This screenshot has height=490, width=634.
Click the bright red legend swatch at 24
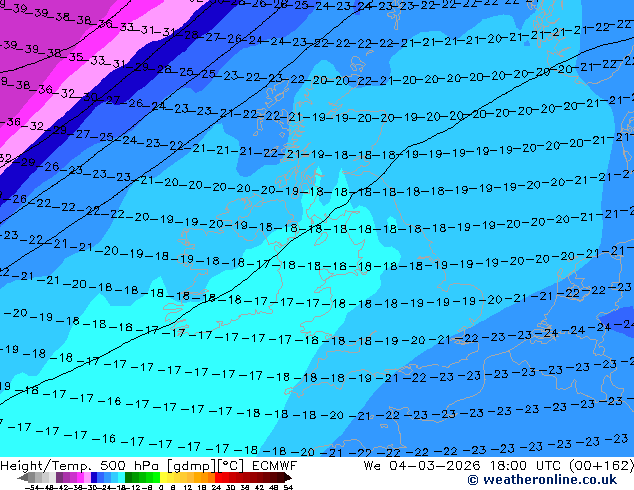[x=218, y=477]
